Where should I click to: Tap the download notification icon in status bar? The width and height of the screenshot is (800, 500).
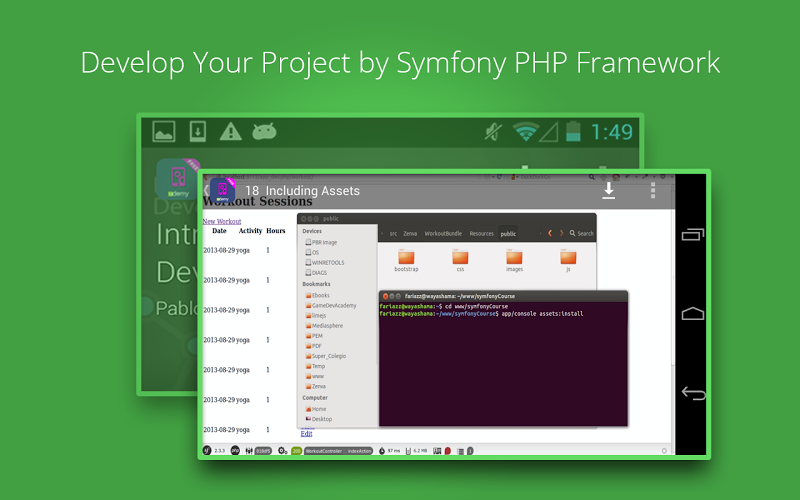[x=197, y=132]
